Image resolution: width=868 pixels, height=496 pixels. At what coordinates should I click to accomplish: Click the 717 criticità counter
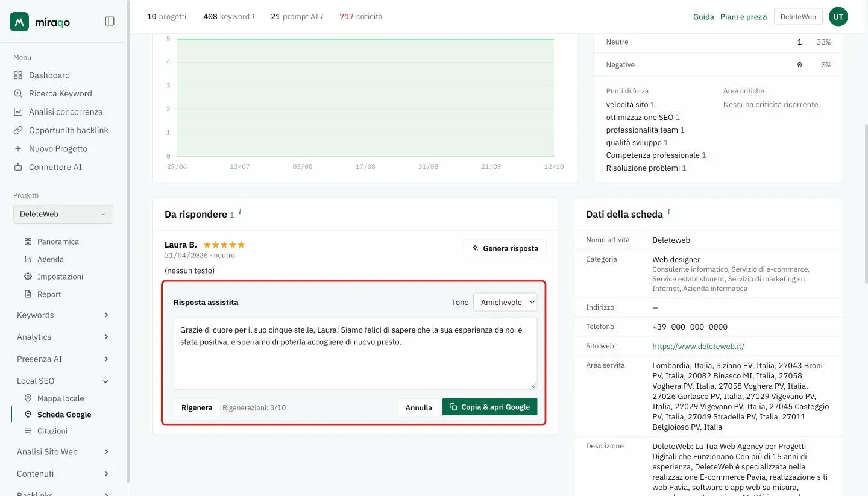361,17
